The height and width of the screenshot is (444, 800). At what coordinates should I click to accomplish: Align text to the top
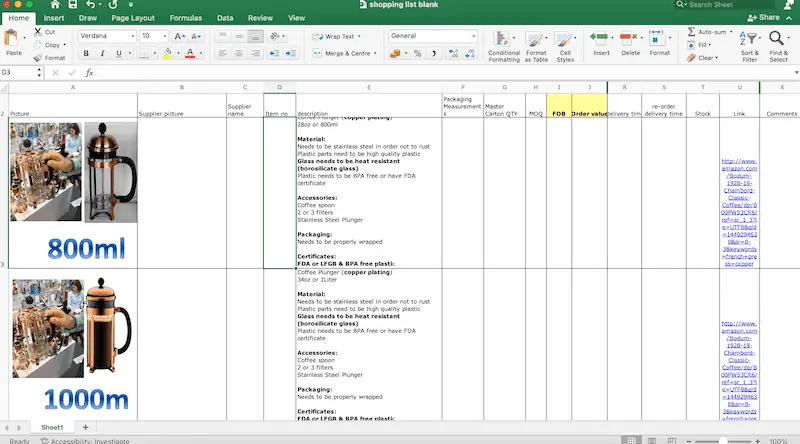(223, 36)
